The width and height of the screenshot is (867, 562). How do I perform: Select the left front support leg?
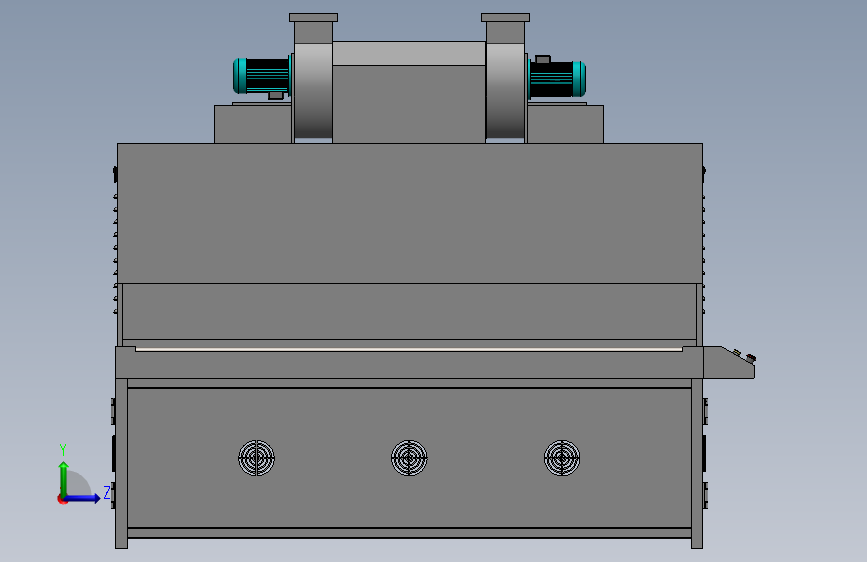(122, 464)
